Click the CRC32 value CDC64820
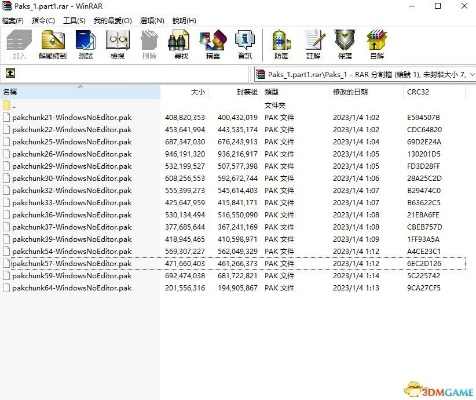This screenshot has height=400, width=476. pyautogui.click(x=424, y=129)
